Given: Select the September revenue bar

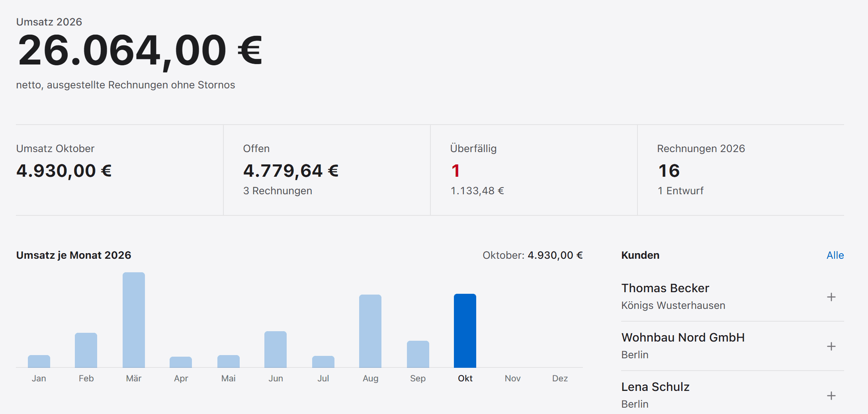Looking at the screenshot, I should [418, 354].
